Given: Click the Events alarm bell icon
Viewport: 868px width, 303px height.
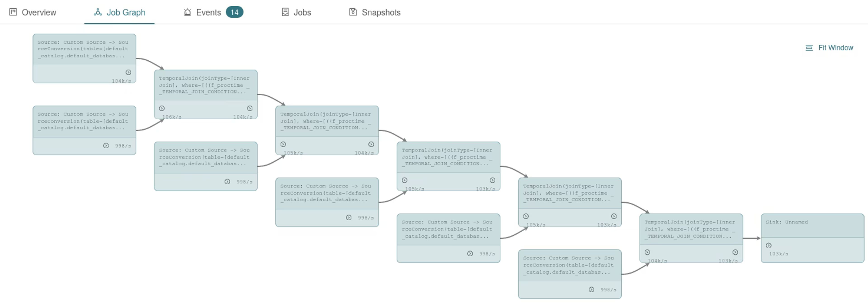Looking at the screenshot, I should point(187,12).
